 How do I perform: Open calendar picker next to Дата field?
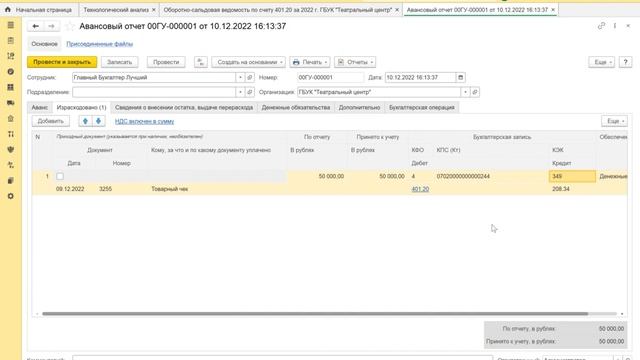coord(460,77)
